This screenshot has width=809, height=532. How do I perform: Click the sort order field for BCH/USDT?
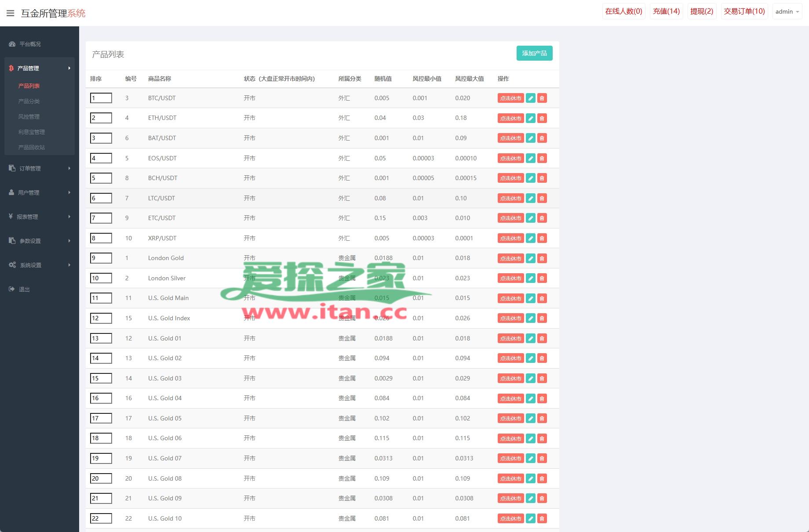coord(101,178)
